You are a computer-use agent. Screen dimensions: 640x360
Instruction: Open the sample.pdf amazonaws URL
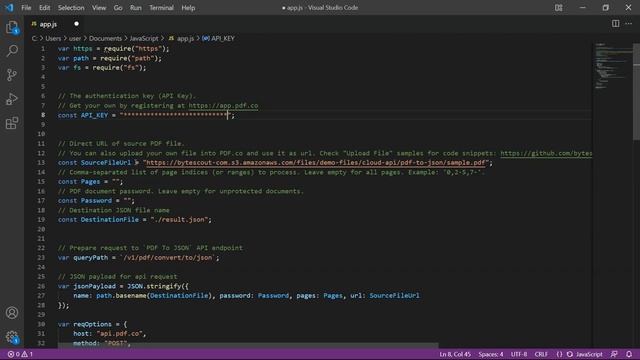coord(316,163)
